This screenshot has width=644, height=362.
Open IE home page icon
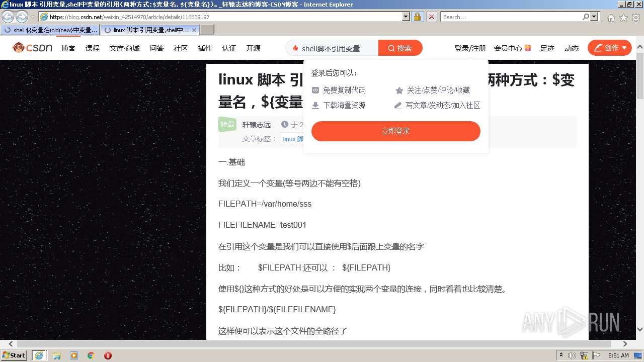pos(611,17)
